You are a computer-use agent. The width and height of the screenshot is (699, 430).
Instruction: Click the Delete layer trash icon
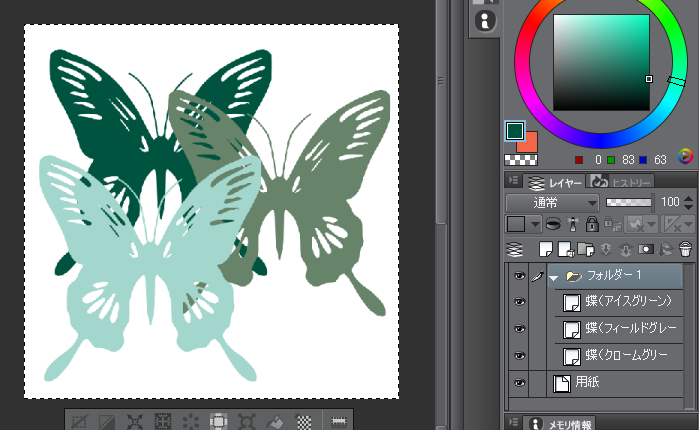pos(685,249)
